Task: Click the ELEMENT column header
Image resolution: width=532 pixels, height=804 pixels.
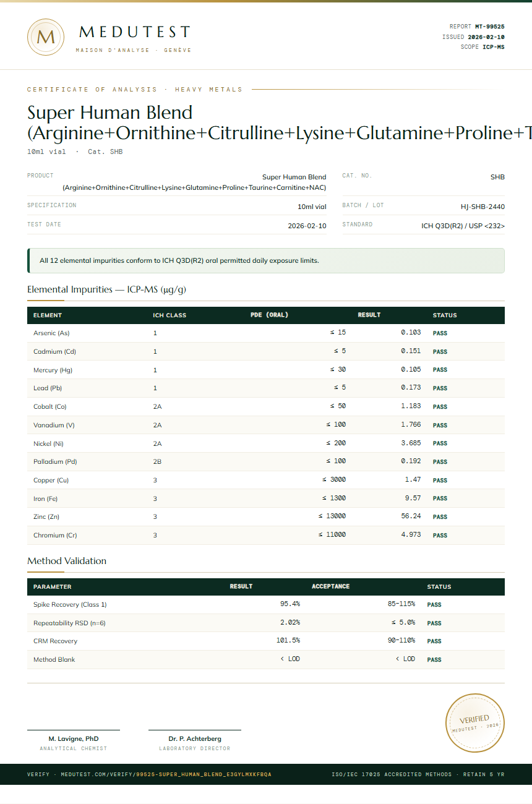Action: point(48,315)
